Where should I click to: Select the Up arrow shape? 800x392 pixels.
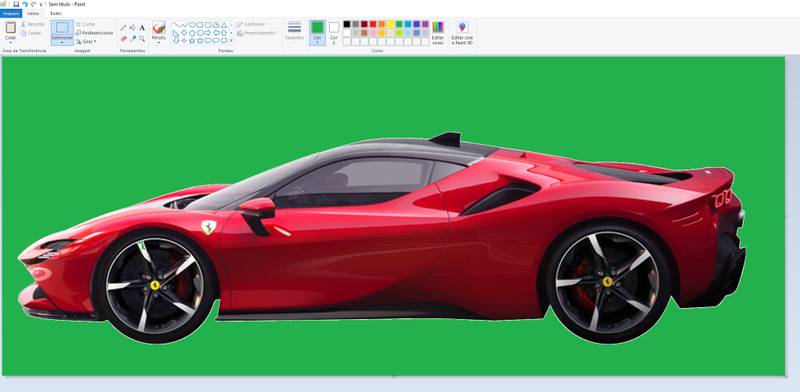pyautogui.click(x=224, y=33)
